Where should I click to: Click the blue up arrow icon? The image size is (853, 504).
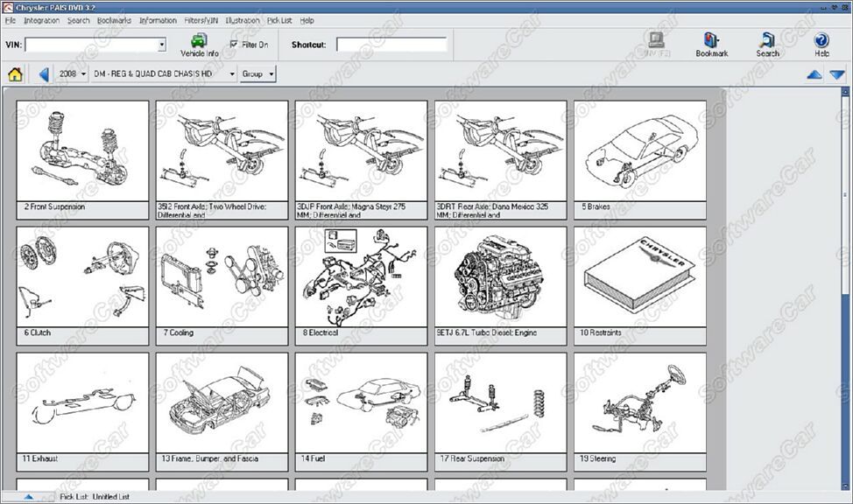tap(814, 75)
